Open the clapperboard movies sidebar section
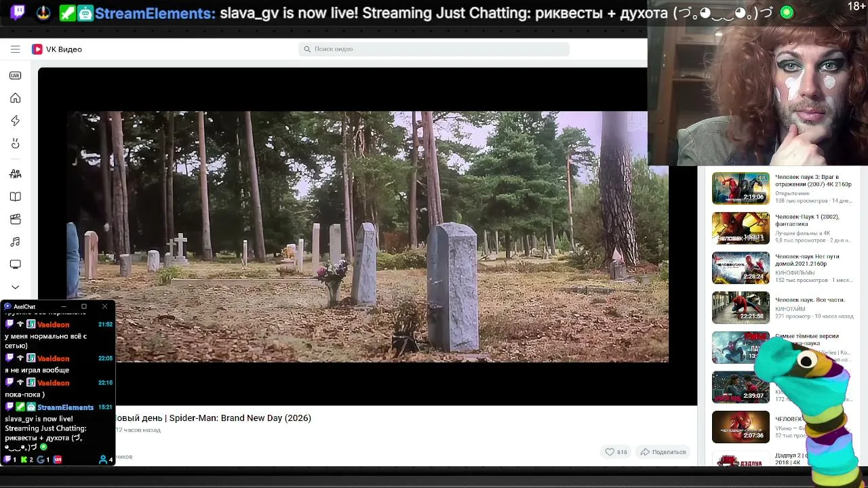This screenshot has width=868, height=488. (x=15, y=219)
